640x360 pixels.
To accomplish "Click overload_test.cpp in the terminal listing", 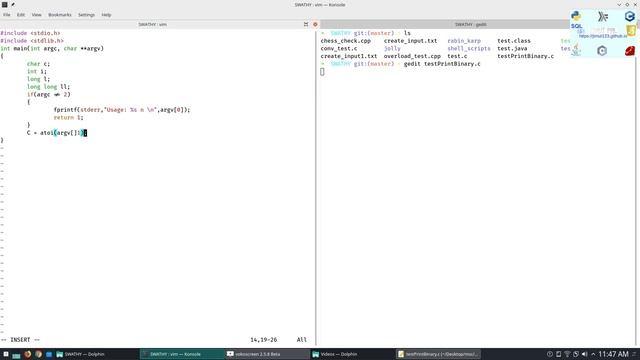I will click(x=412, y=56).
